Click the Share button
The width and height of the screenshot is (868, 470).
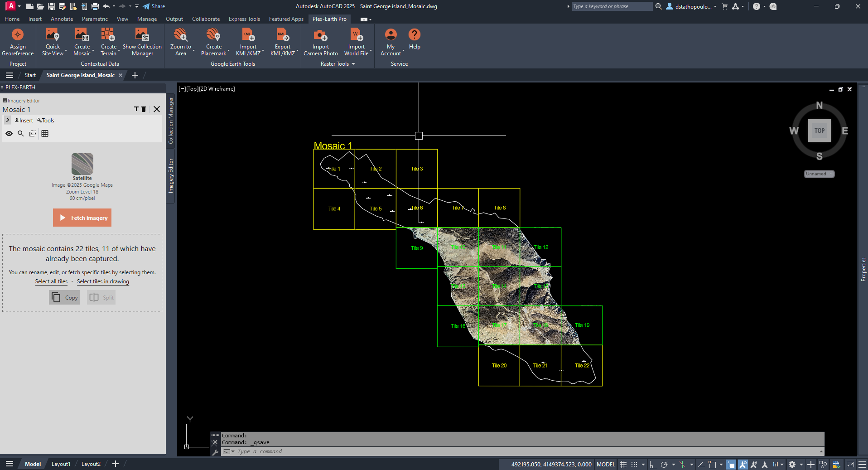[x=154, y=6]
